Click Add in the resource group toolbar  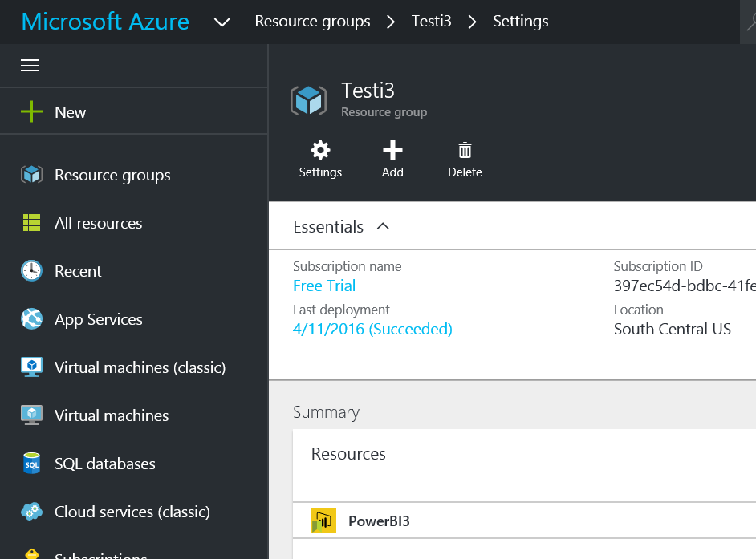pyautogui.click(x=392, y=159)
